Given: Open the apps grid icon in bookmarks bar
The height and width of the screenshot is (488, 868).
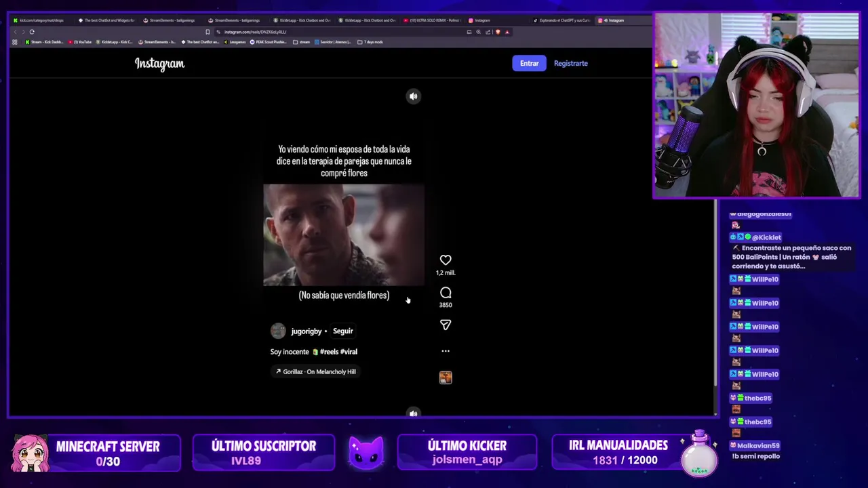Looking at the screenshot, I should [x=15, y=42].
